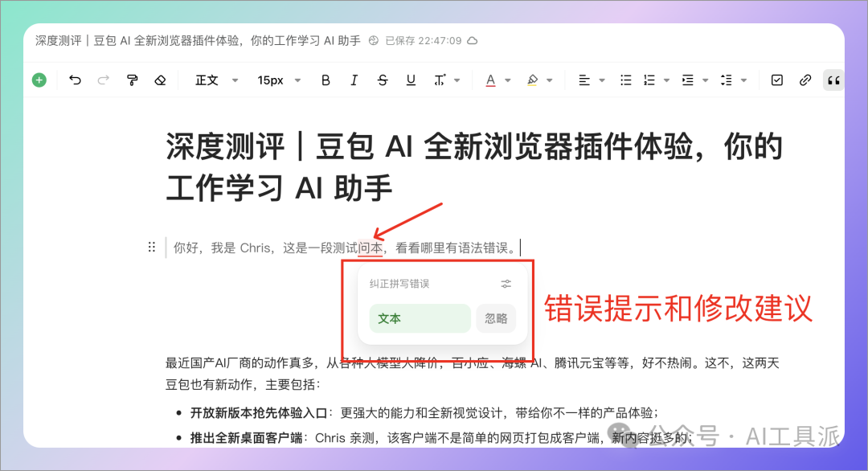868x471 pixels.
Task: Click the 已保存 22:47:09 status text
Action: point(424,40)
